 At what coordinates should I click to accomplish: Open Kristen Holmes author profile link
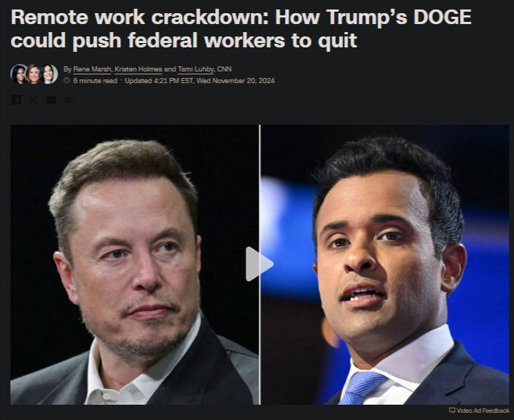coord(139,69)
